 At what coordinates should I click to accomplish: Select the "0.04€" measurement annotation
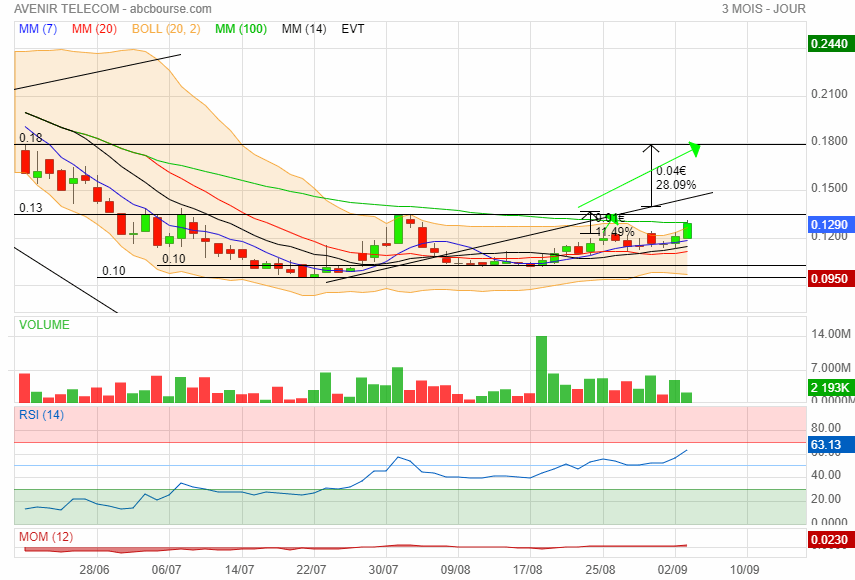(x=671, y=171)
